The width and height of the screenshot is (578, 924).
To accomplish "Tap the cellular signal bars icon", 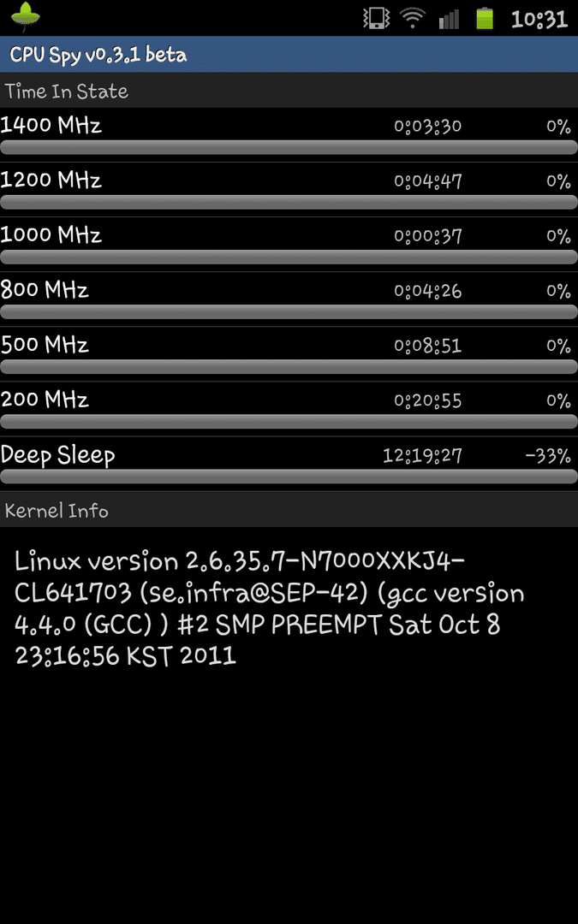I will pyautogui.click(x=449, y=19).
